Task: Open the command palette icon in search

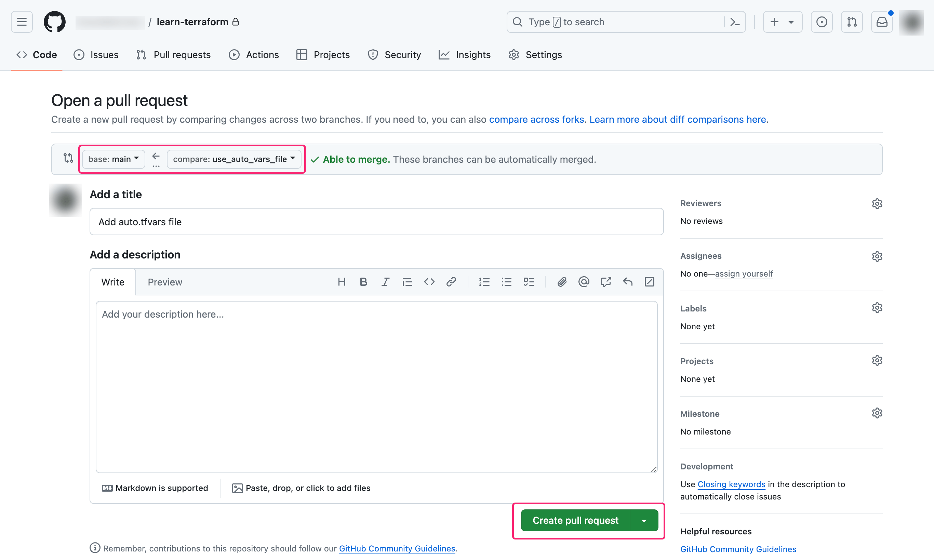Action: 735,22
